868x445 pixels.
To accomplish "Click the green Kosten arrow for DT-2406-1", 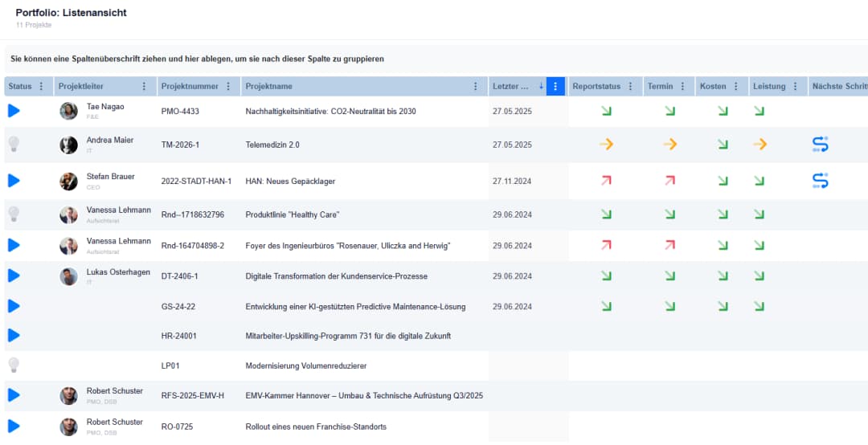I will [723, 276].
